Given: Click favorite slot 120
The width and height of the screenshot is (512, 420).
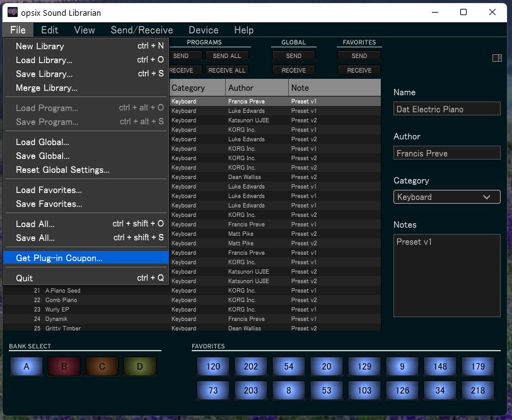Looking at the screenshot, I should [213, 366].
